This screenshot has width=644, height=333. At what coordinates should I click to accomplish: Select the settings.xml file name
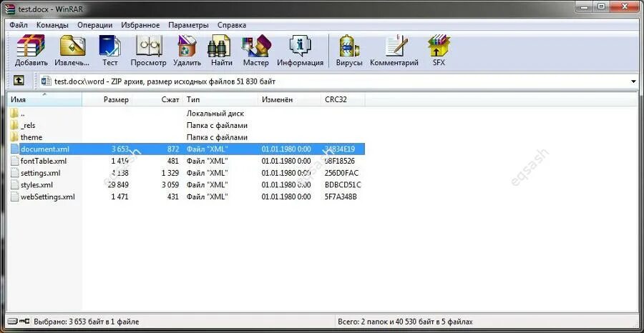[40, 173]
